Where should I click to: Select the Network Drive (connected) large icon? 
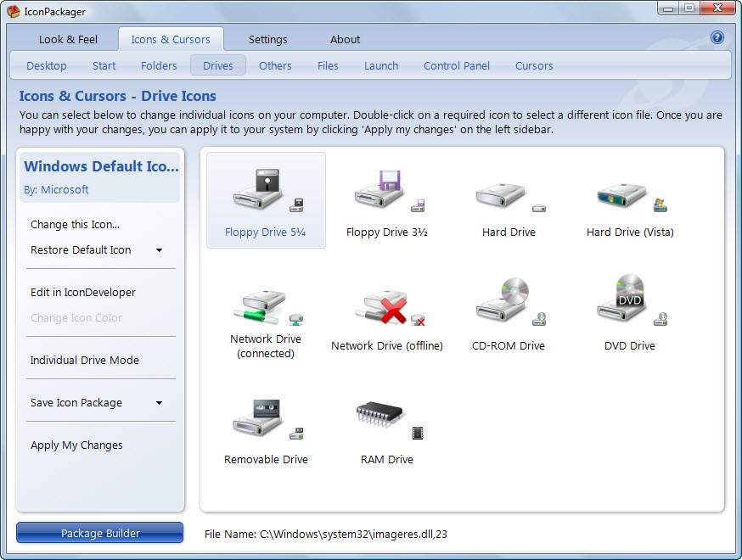(260, 306)
